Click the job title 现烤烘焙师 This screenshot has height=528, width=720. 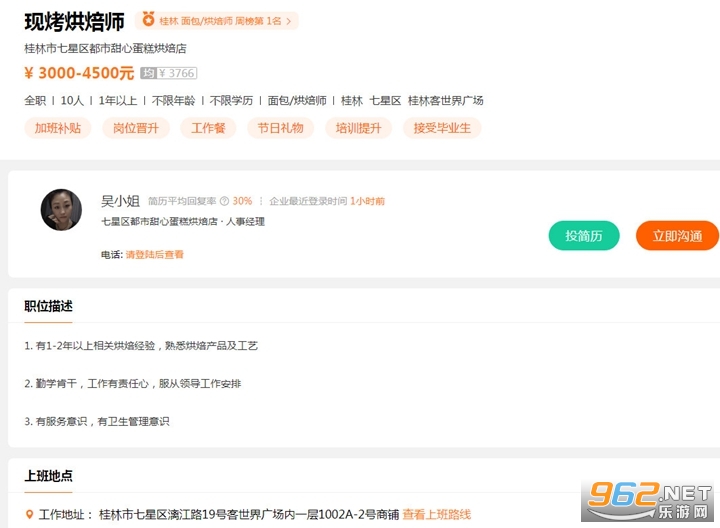(x=74, y=22)
